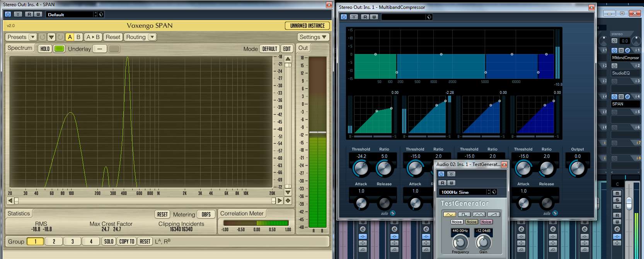Click the mixer channel Solo S button

tap(617, 200)
